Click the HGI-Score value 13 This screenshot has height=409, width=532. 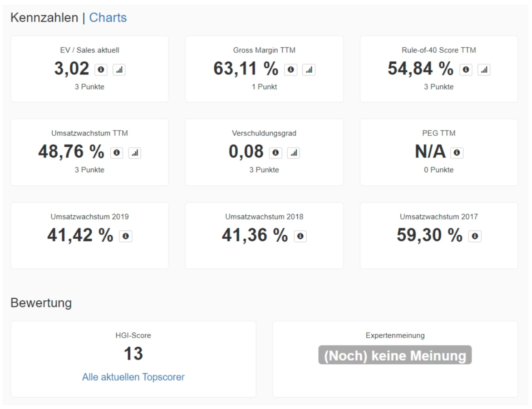pyautogui.click(x=133, y=354)
